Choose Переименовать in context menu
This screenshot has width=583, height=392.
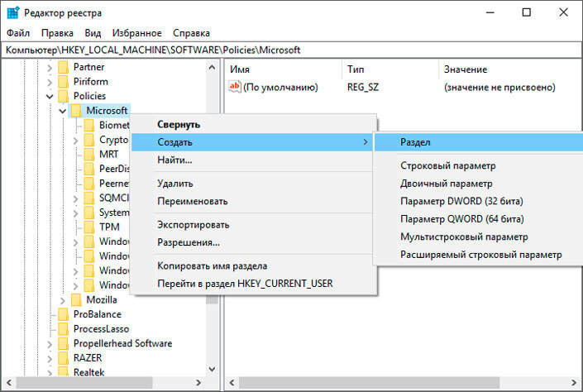254,201
